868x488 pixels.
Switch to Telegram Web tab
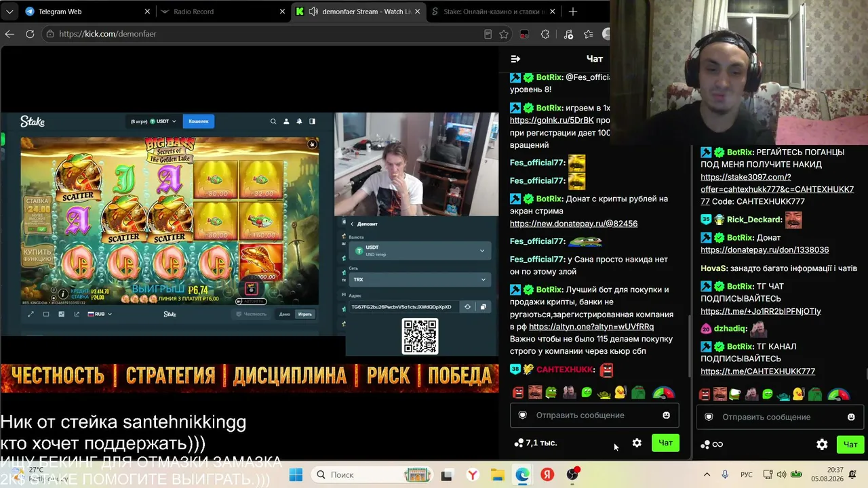tap(87, 12)
